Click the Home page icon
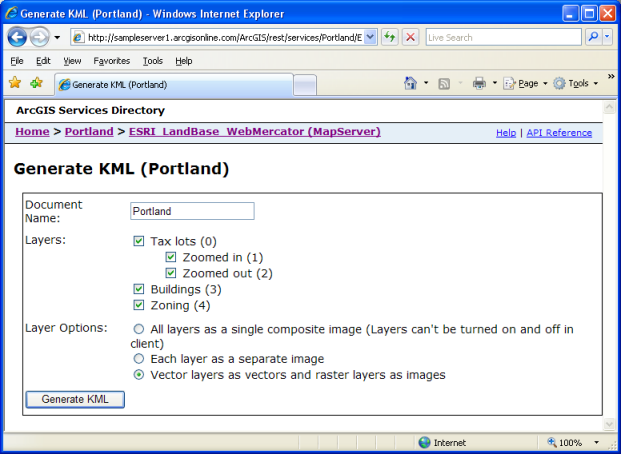The width and height of the screenshot is (621, 454). (410, 83)
